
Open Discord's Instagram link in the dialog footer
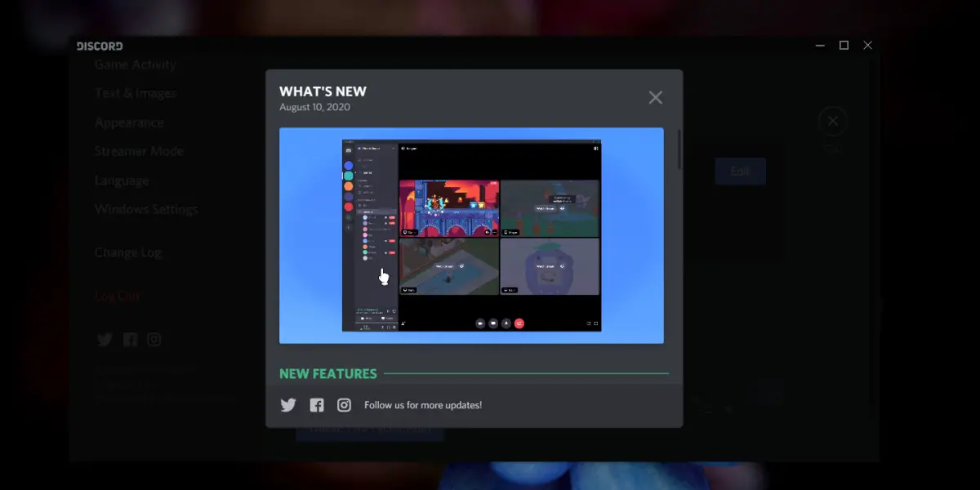click(x=345, y=405)
